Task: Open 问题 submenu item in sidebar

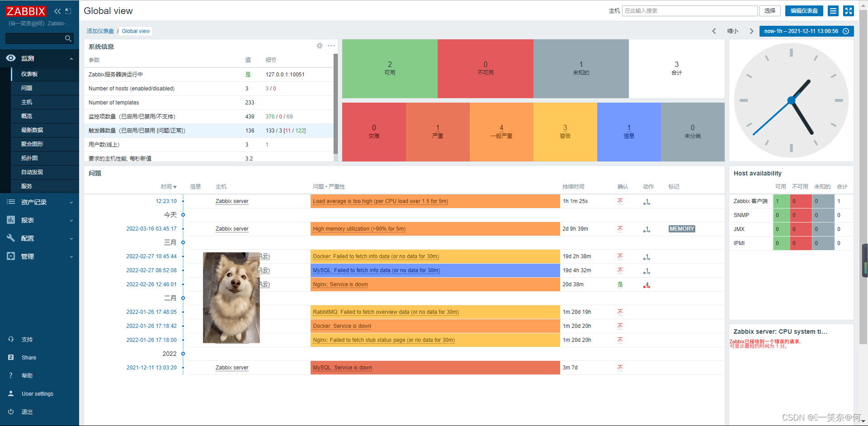Action: pyautogui.click(x=45, y=88)
